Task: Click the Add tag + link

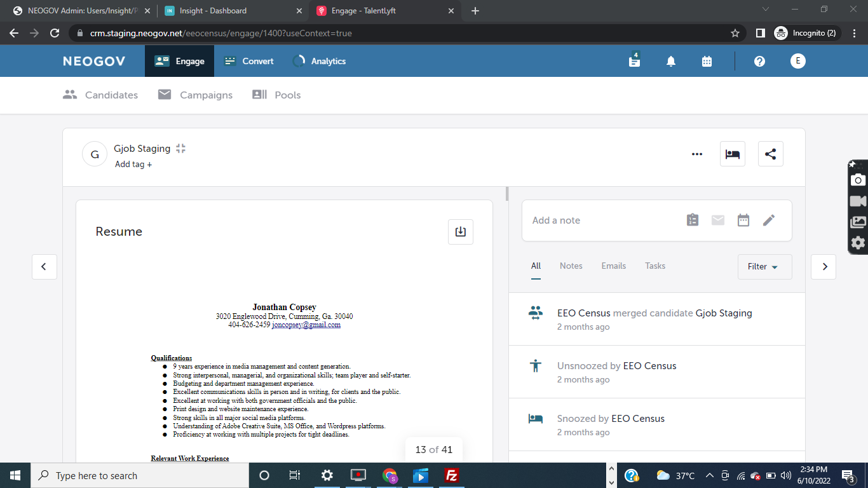Action: [x=133, y=165]
